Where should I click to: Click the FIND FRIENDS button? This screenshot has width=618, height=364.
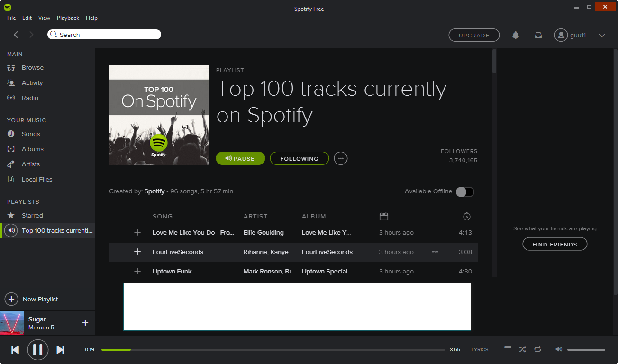555,244
